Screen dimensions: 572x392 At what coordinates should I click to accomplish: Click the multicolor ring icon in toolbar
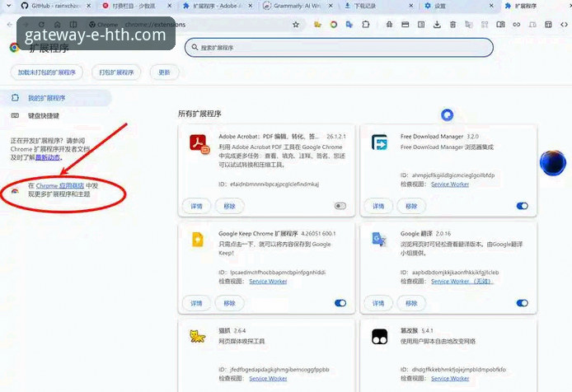(334, 25)
